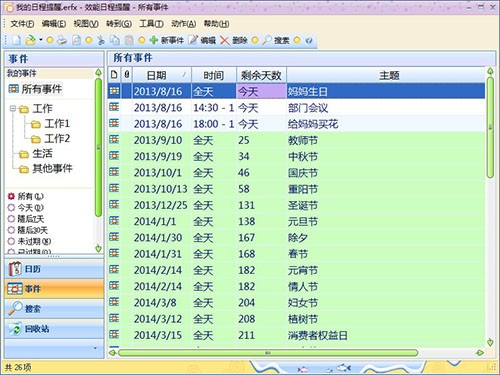The image size is (500, 375).
Task: Click the sidebar tree scroll down arrow
Action: tap(98, 248)
